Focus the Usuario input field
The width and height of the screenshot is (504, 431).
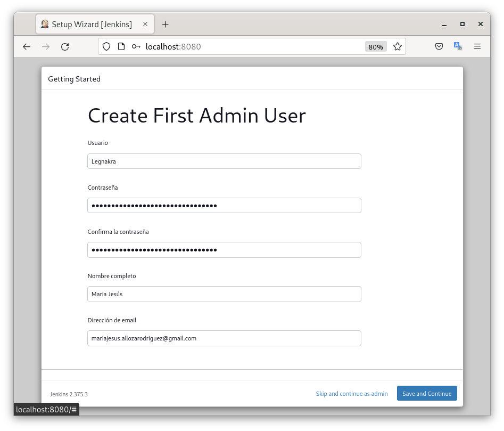[224, 161]
